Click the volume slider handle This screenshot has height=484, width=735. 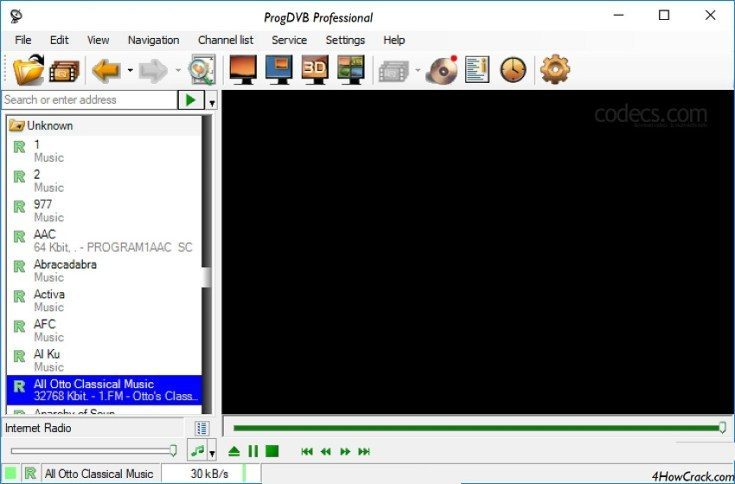(173, 451)
